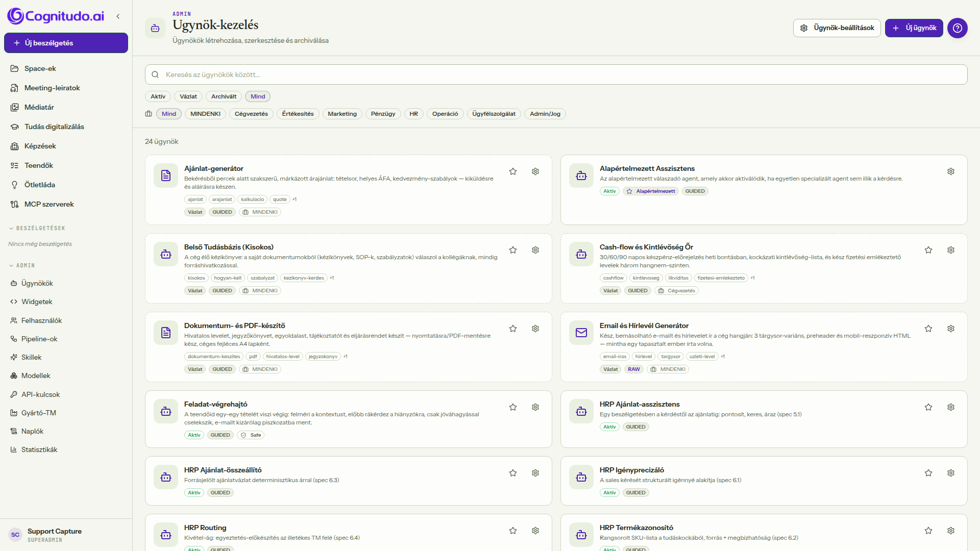
Task: Click the Új ügynök button
Action: click(x=914, y=28)
